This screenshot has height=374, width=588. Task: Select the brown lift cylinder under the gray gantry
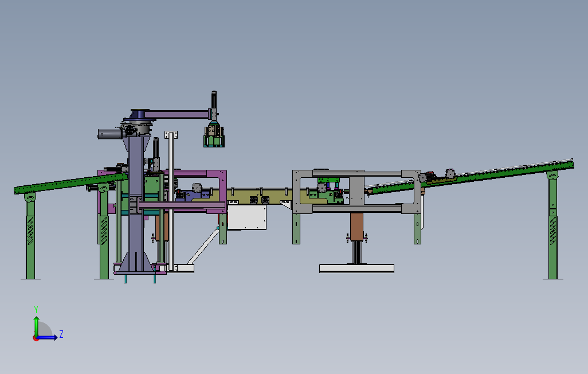pyautogui.click(x=356, y=227)
